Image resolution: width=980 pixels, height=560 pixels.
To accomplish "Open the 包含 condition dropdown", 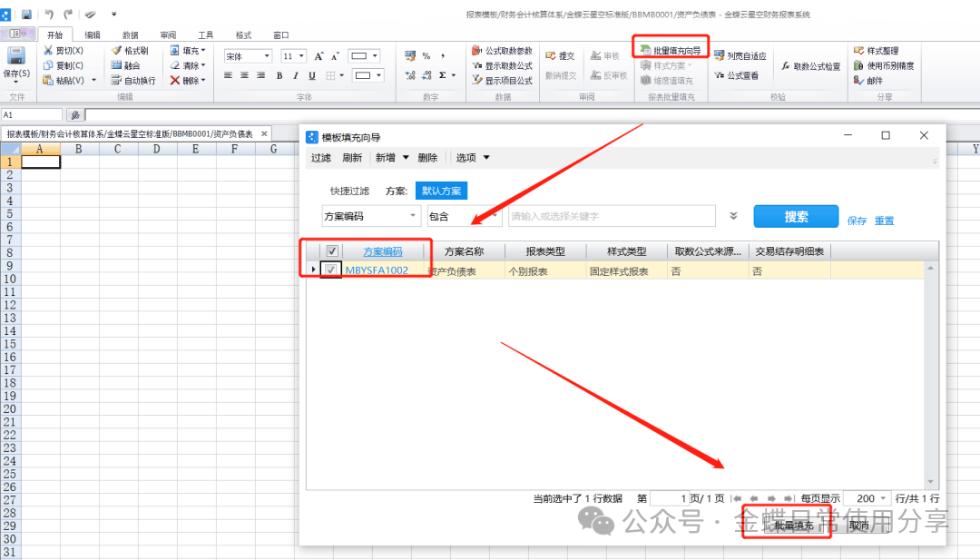I will click(494, 216).
